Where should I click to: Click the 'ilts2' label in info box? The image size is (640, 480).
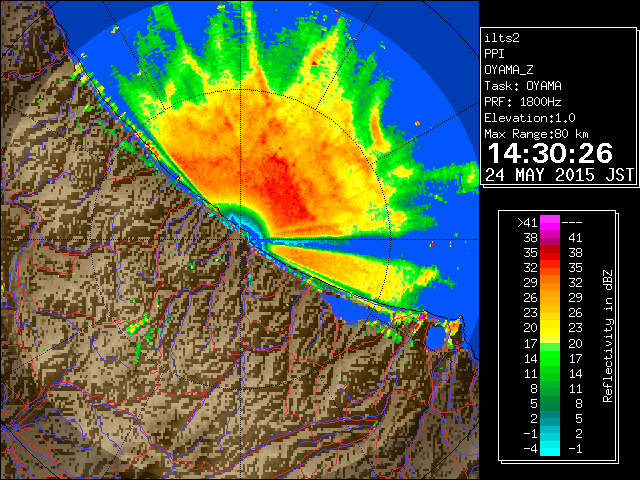click(502, 38)
